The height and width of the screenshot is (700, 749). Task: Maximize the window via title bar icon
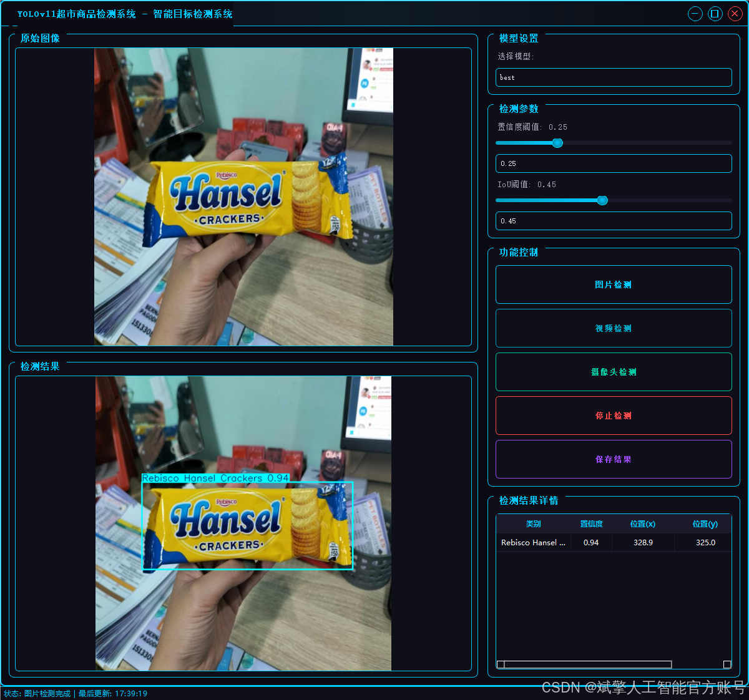715,14
